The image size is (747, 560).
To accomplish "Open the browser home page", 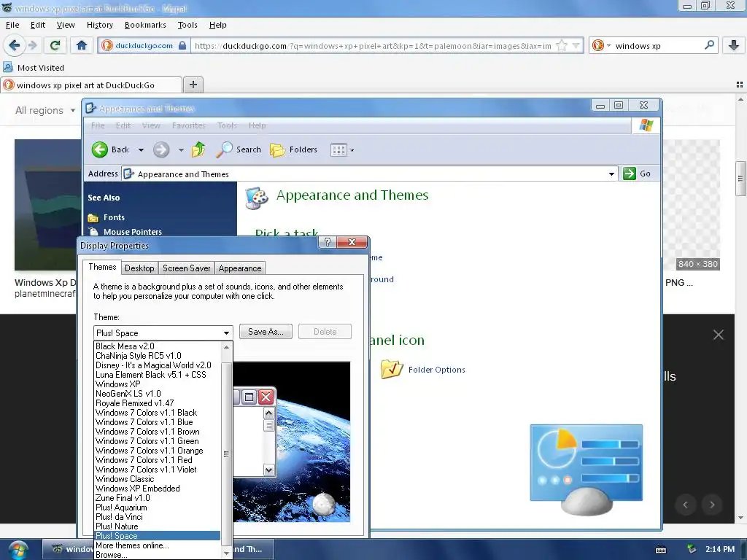I will point(82,45).
